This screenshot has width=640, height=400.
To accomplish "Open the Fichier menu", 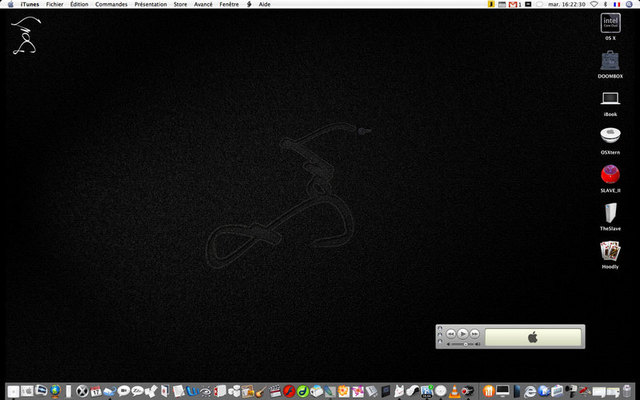I will (55, 4).
